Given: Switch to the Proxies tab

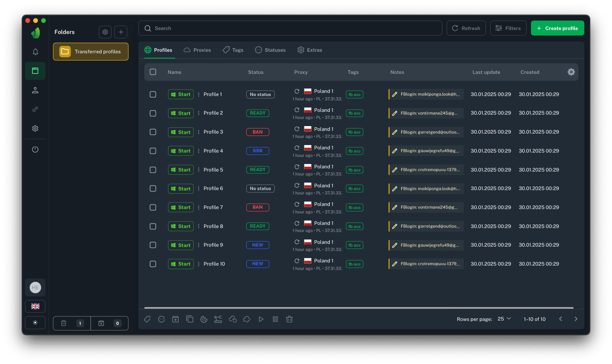Looking at the screenshot, I should click(197, 50).
